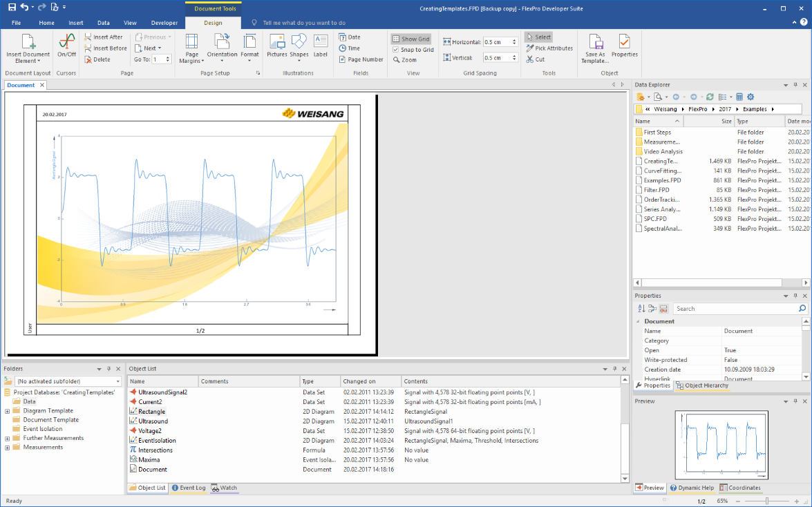This screenshot has width=812, height=507.
Task: Click Save As Template icon
Action: tap(595, 43)
